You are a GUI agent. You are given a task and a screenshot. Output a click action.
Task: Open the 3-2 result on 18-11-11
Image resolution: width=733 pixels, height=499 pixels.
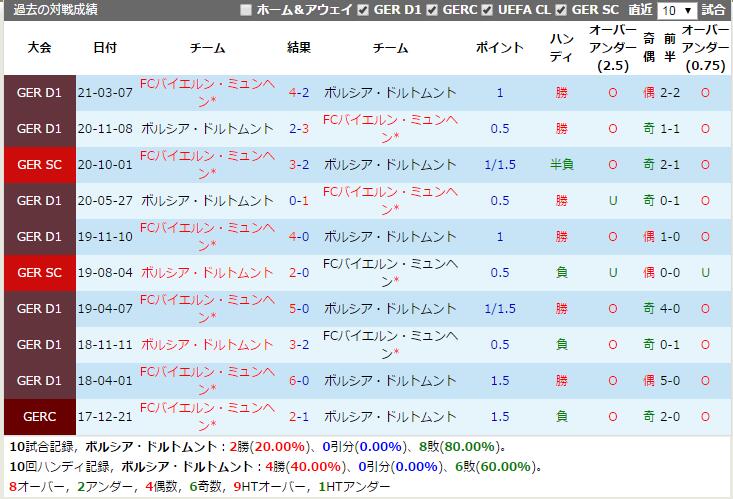(x=299, y=345)
